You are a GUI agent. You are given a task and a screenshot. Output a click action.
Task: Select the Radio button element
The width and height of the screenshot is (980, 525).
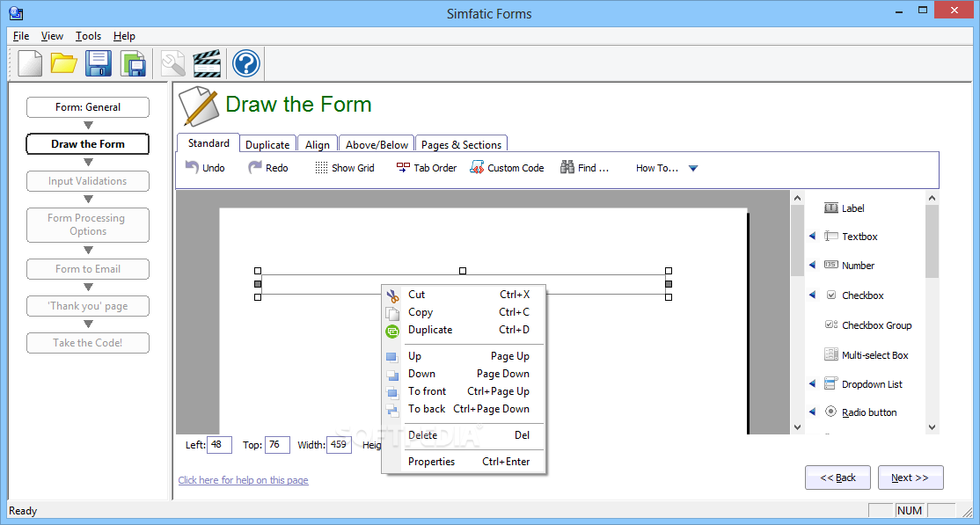860,412
